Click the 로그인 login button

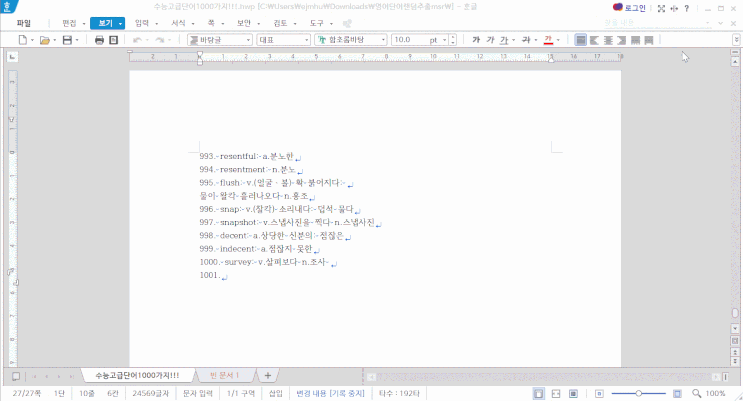point(629,8)
